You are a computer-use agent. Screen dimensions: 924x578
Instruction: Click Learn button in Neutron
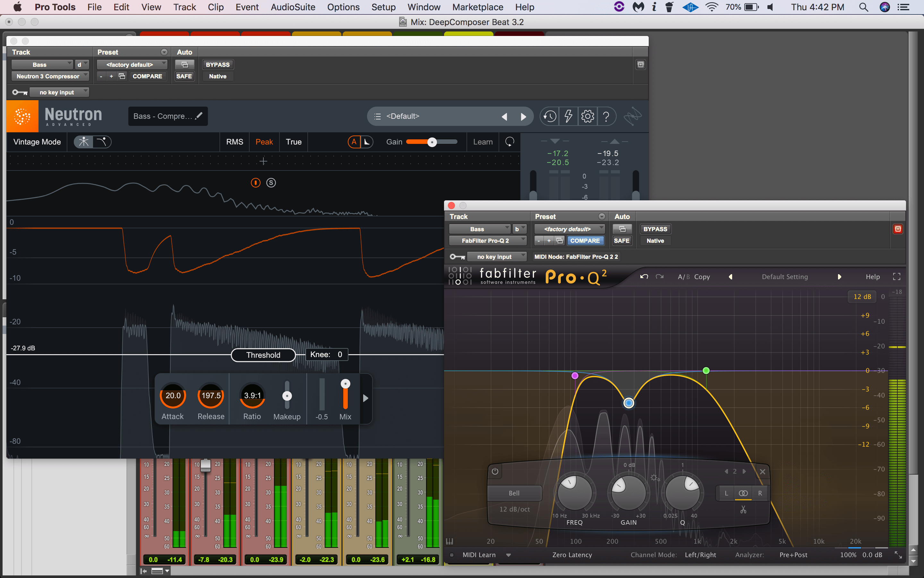click(x=483, y=142)
